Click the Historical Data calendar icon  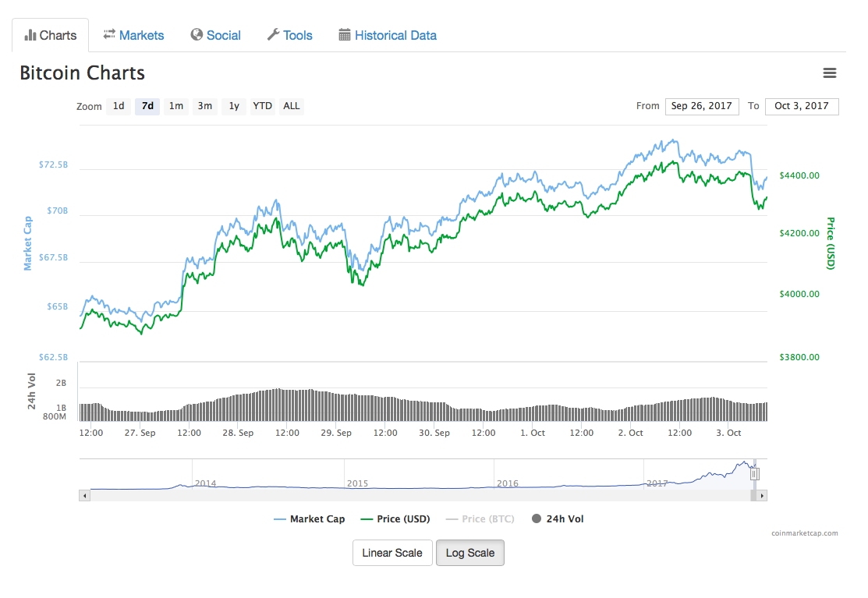point(345,35)
